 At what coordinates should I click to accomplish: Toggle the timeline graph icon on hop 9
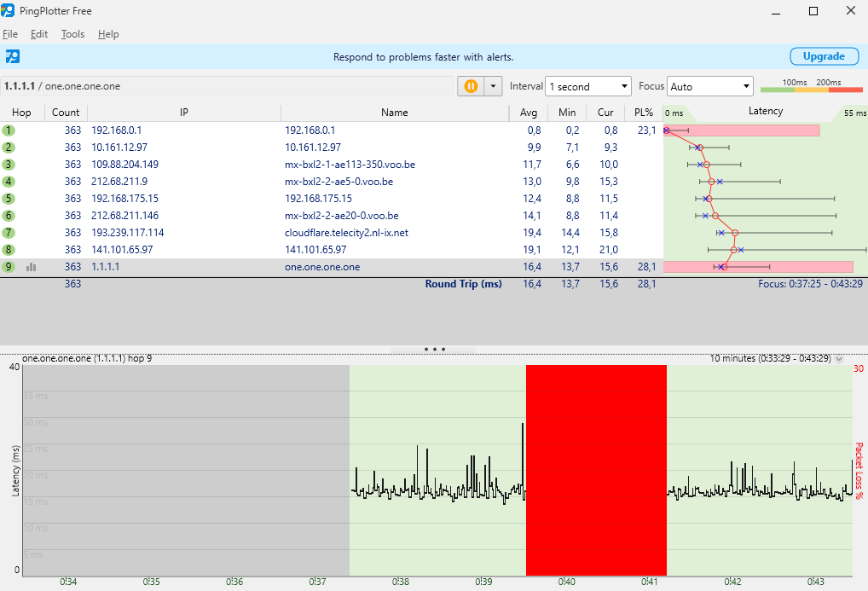tap(31, 267)
